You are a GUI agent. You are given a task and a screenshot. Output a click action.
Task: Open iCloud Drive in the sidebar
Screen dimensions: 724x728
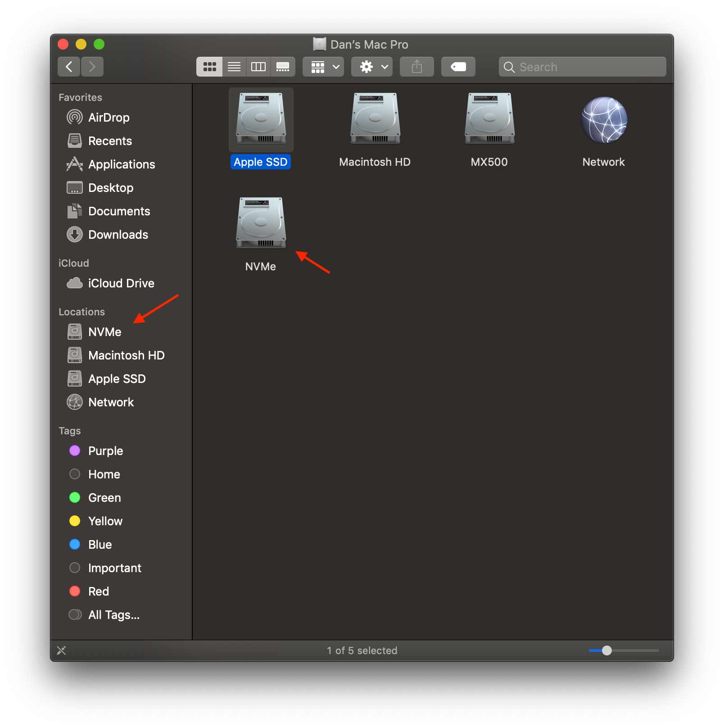pos(122,283)
